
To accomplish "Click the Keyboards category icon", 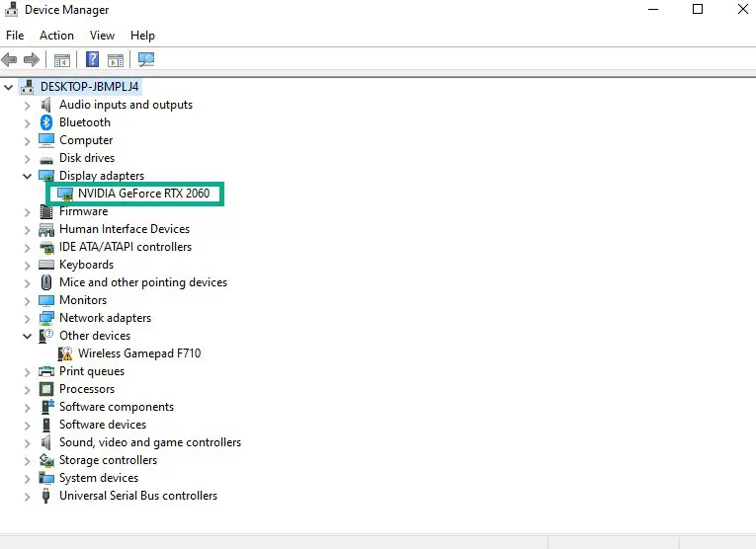I will click(x=46, y=265).
